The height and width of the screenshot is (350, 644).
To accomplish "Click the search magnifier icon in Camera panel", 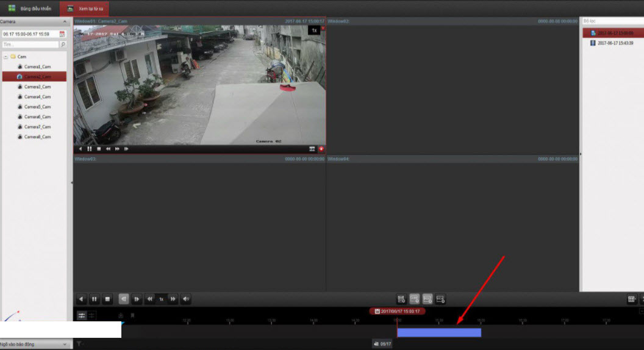I will coord(63,45).
